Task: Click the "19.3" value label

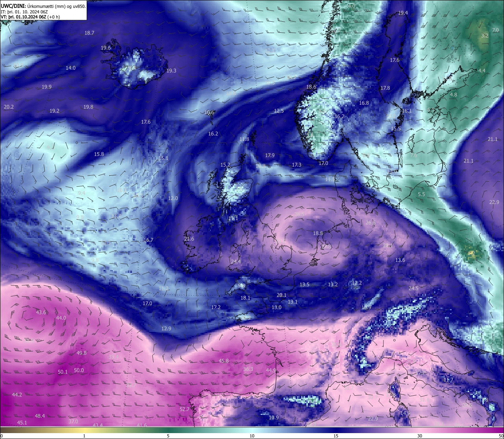Action: coord(171,71)
